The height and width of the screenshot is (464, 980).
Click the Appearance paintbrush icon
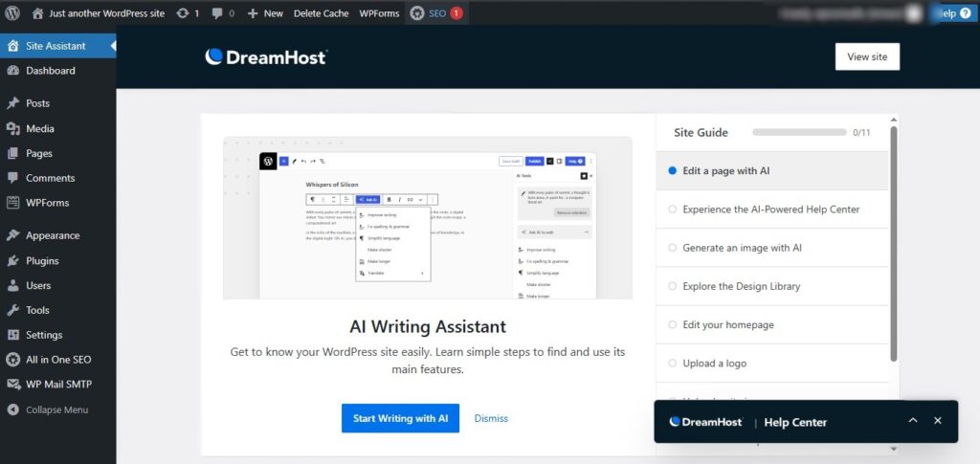click(12, 235)
